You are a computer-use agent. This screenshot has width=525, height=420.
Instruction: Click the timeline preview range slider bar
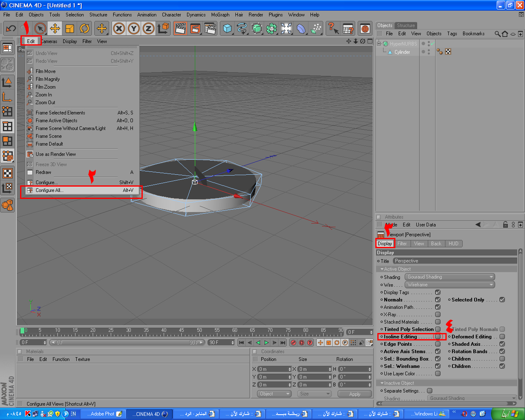(x=127, y=342)
